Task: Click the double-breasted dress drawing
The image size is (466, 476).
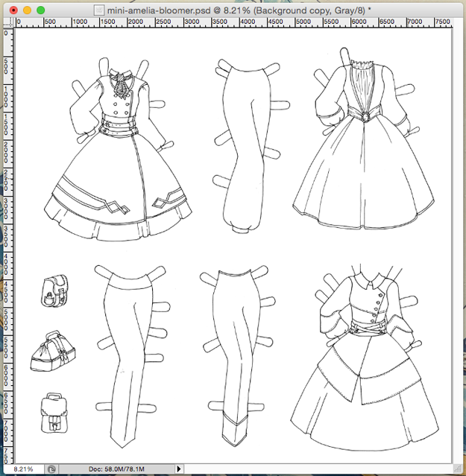Action: tap(118, 150)
